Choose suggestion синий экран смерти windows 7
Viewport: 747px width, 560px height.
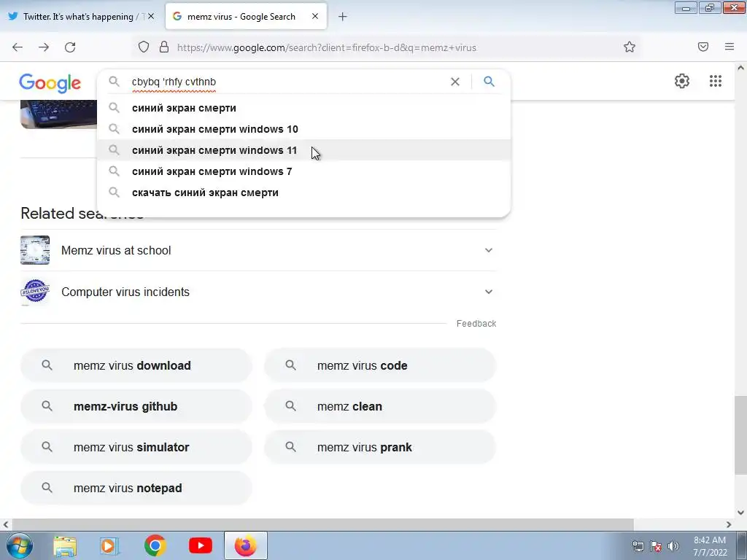(x=303, y=171)
